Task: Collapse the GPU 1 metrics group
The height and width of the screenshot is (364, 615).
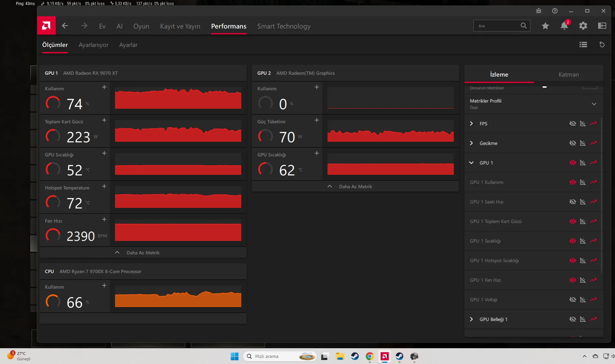Action: (471, 163)
